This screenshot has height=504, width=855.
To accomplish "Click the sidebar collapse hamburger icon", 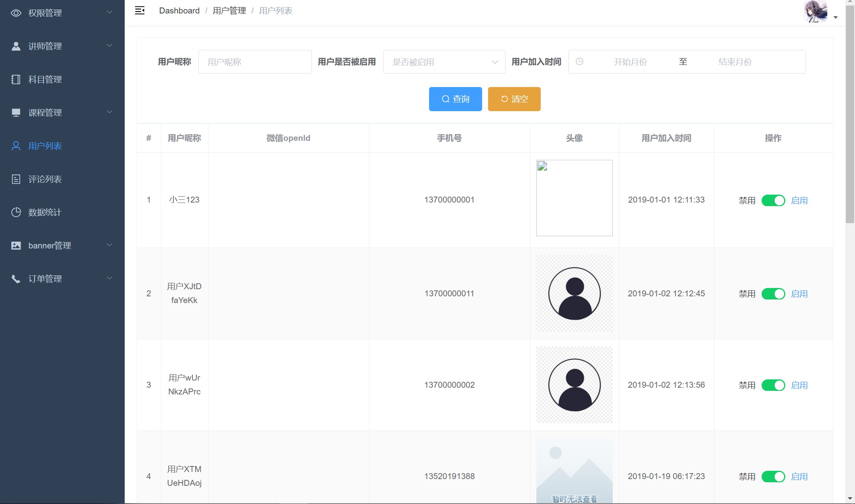I will pos(140,11).
